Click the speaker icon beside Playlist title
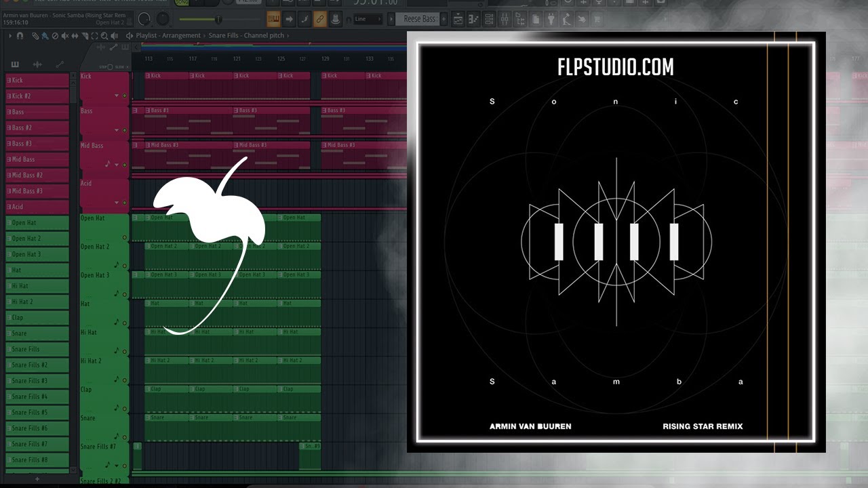 pos(129,35)
